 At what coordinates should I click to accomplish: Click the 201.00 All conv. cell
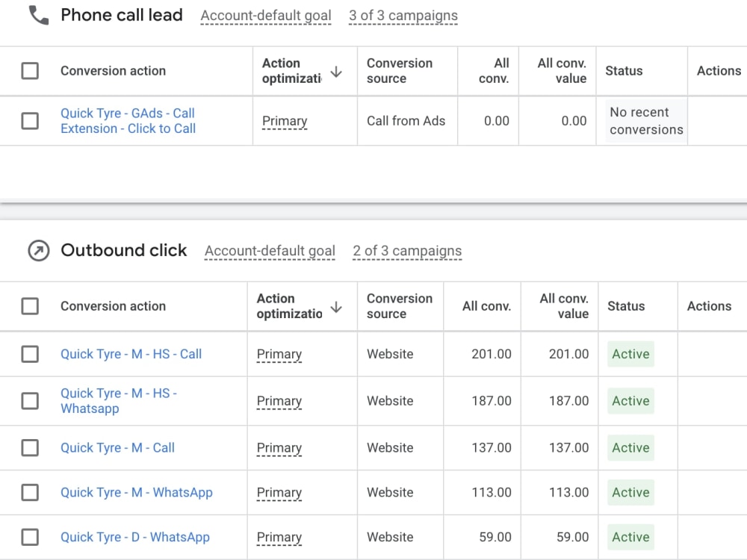point(492,354)
